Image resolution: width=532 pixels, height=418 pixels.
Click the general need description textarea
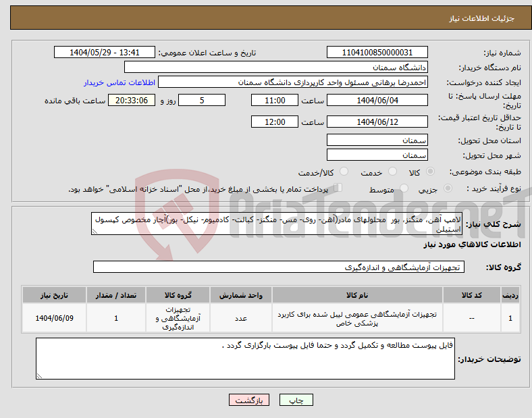tap(277, 224)
